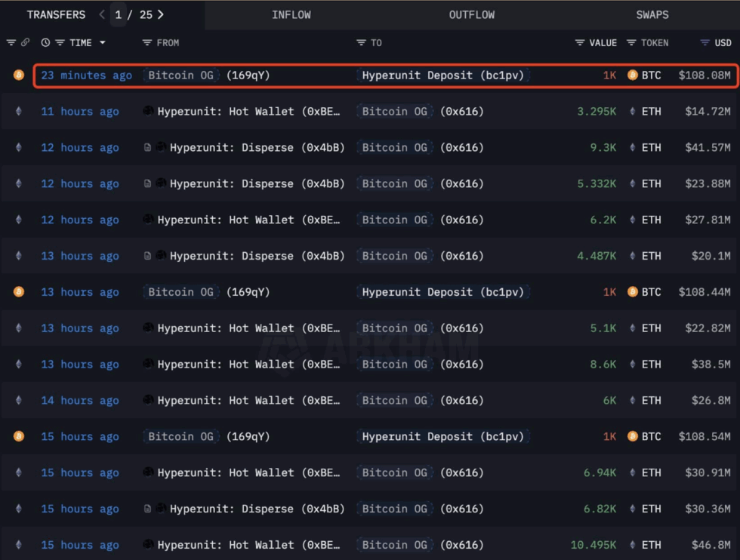This screenshot has height=560, width=740.
Task: Open Bitcoin OG recipient in the $46.8M row
Action: (394, 544)
